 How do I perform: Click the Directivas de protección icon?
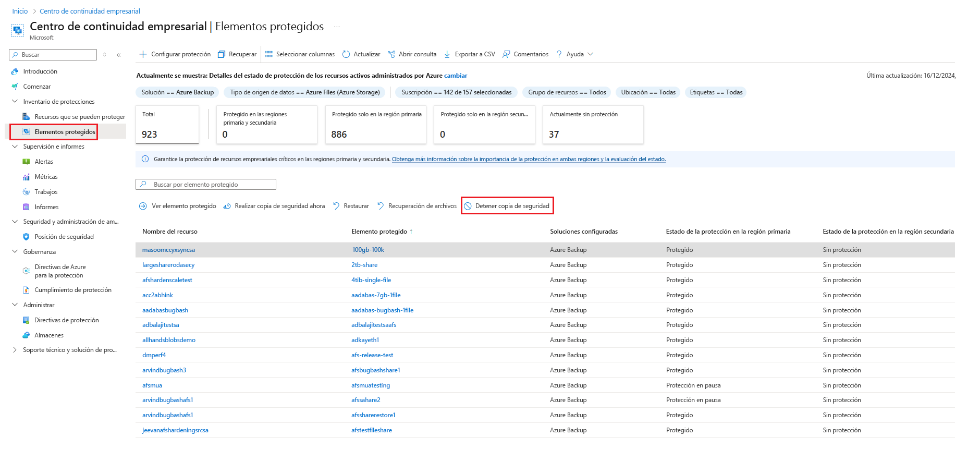pos(26,320)
